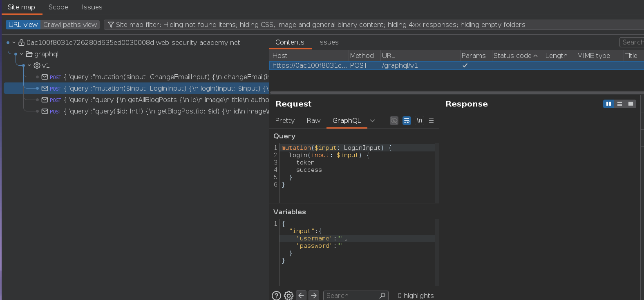This screenshot has height=300, width=644.
Task: Click the Contents search field
Action: 632,42
